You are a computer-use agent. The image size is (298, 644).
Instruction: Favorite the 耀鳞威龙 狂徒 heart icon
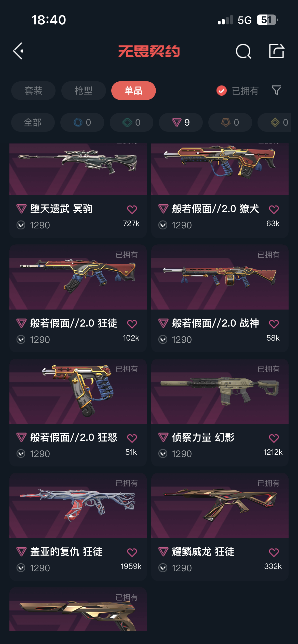[274, 552]
